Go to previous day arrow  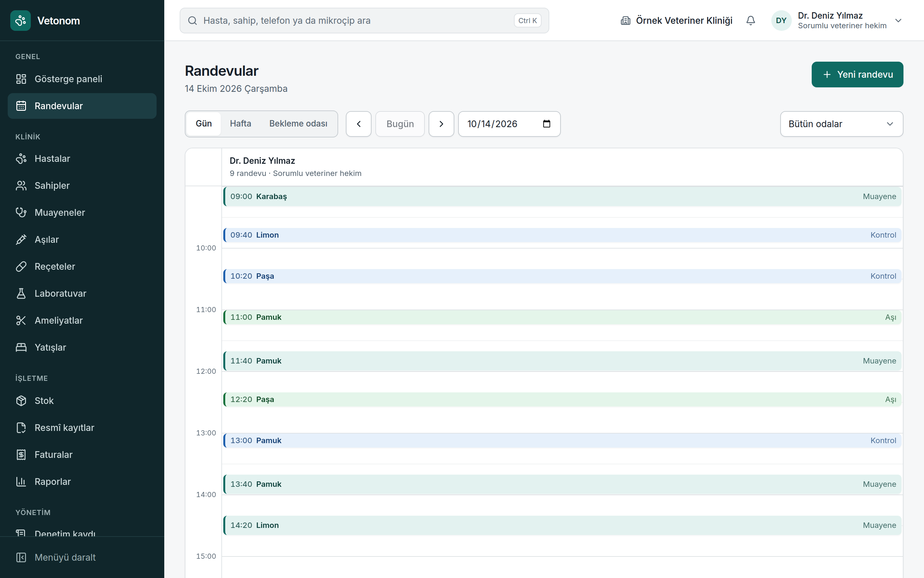click(x=358, y=124)
